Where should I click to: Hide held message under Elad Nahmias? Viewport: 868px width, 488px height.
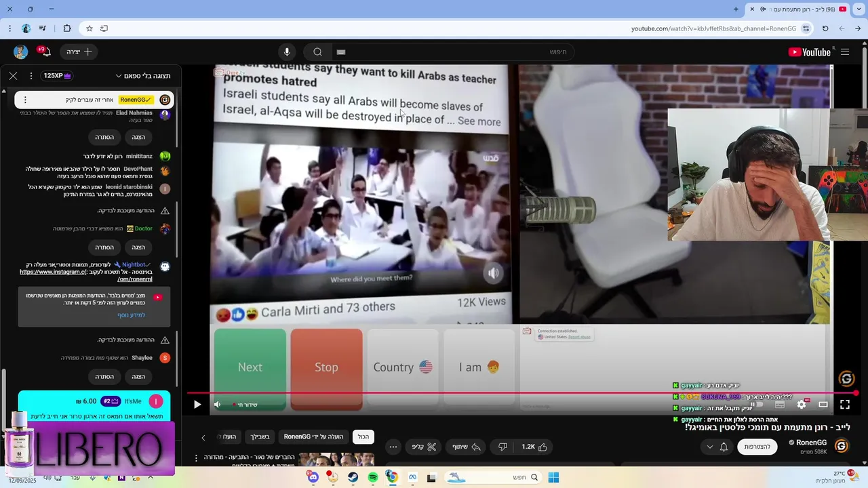(104, 137)
